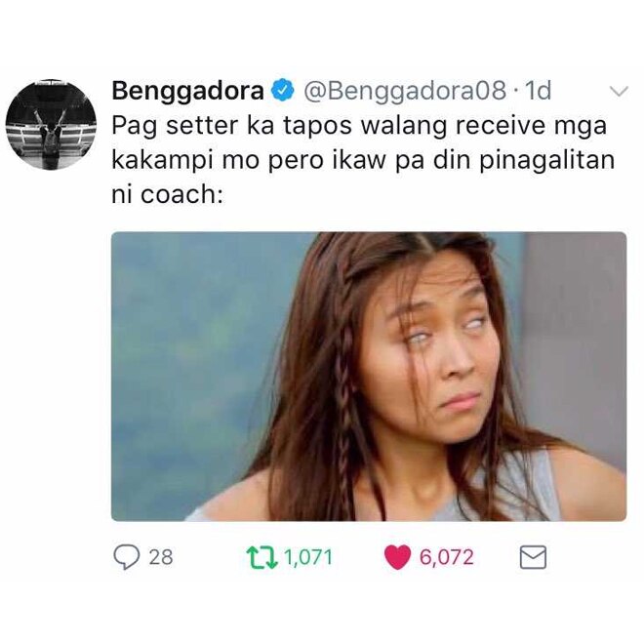View the 28 replies count
Viewport: 644px width, 644px height.
(161, 557)
